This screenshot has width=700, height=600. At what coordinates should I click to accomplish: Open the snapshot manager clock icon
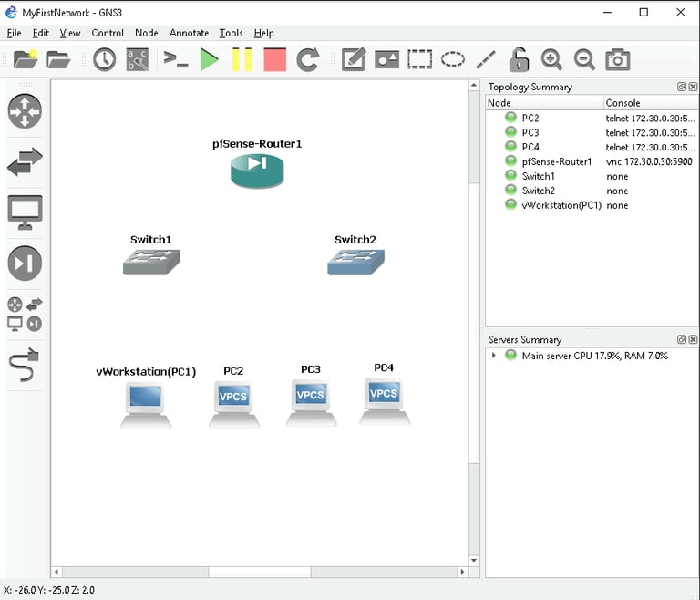pyautogui.click(x=105, y=59)
